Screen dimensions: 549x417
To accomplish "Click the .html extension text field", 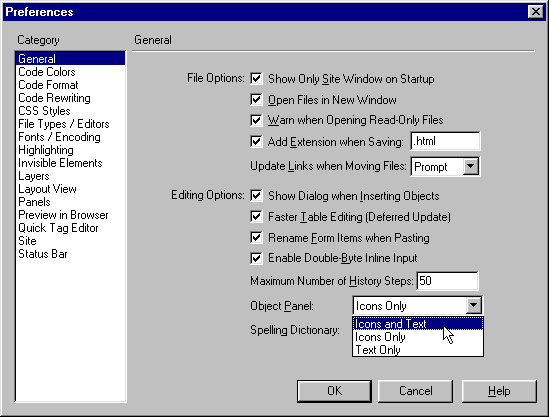I will coord(445,141).
